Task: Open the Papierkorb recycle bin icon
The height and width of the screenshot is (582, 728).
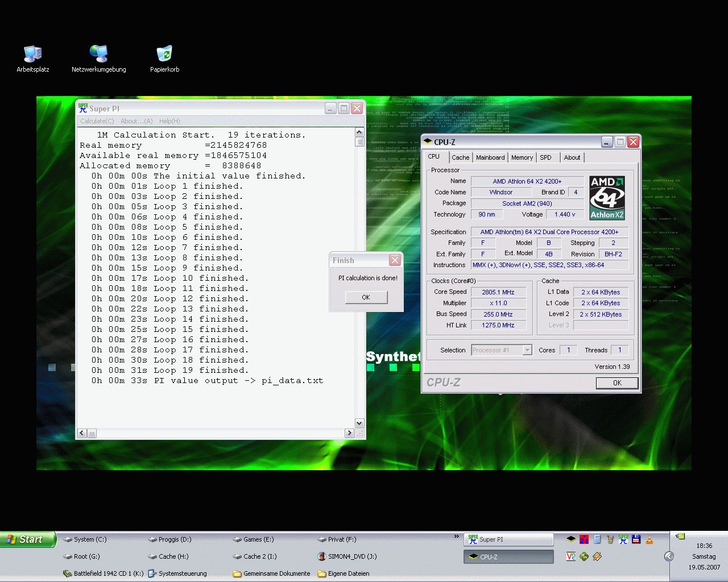Action: (164, 59)
